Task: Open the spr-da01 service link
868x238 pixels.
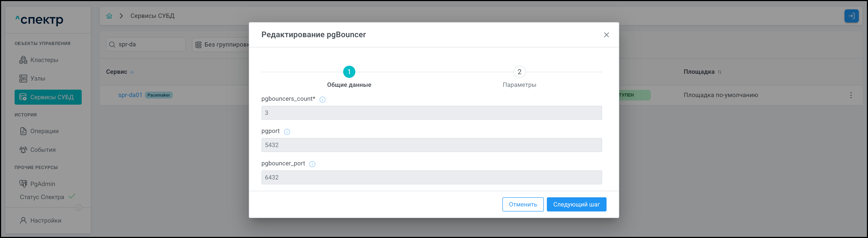Action: click(130, 95)
